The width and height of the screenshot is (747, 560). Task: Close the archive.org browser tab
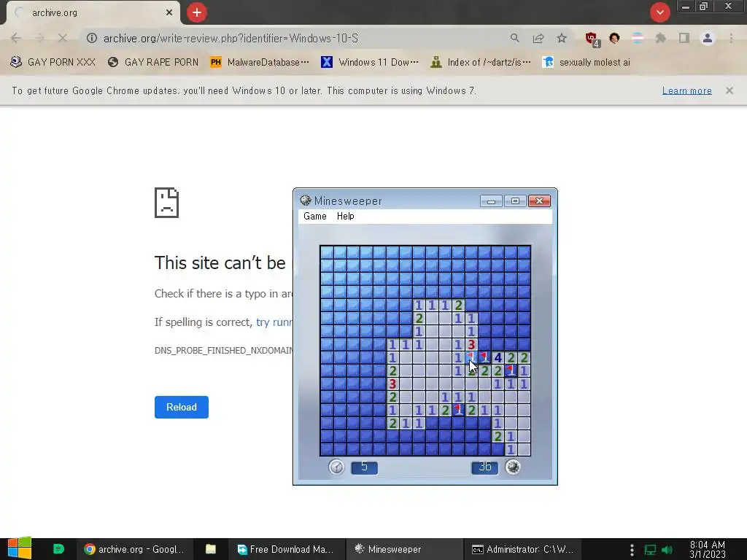point(169,13)
